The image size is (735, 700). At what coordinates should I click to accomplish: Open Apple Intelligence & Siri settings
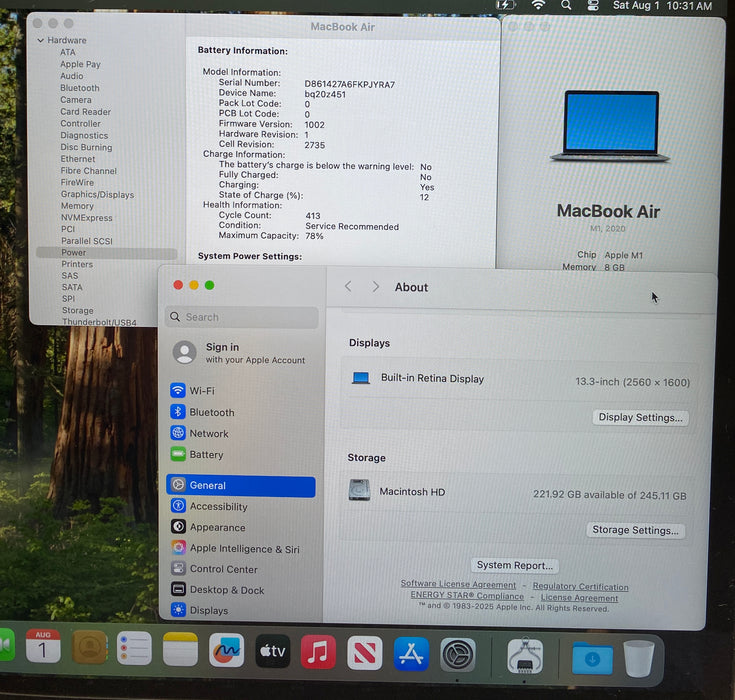click(235, 548)
